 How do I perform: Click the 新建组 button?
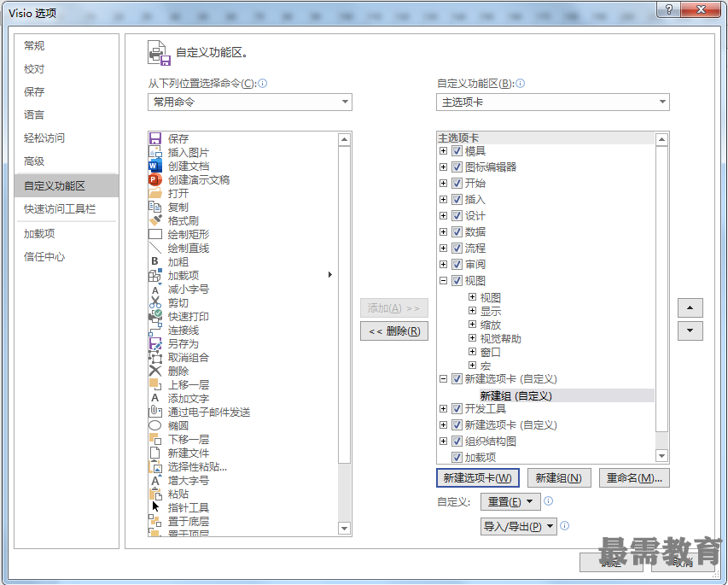tap(559, 477)
